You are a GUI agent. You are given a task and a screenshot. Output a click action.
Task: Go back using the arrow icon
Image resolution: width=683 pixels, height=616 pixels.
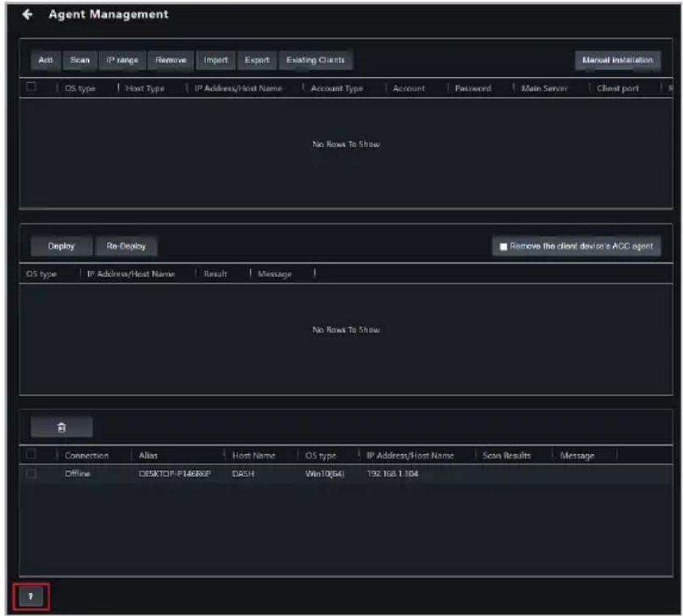tap(27, 15)
